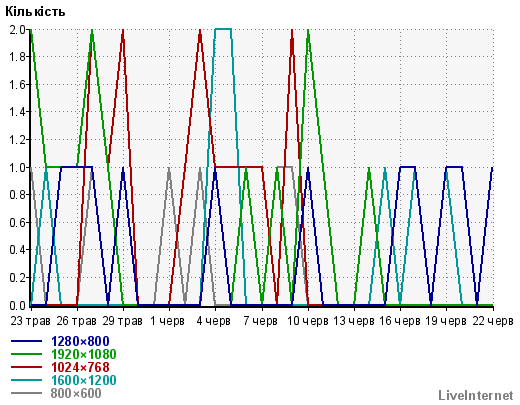Click the green 1920×1080 legend line swatch
Screen dimensions: 520x405
tap(27, 354)
